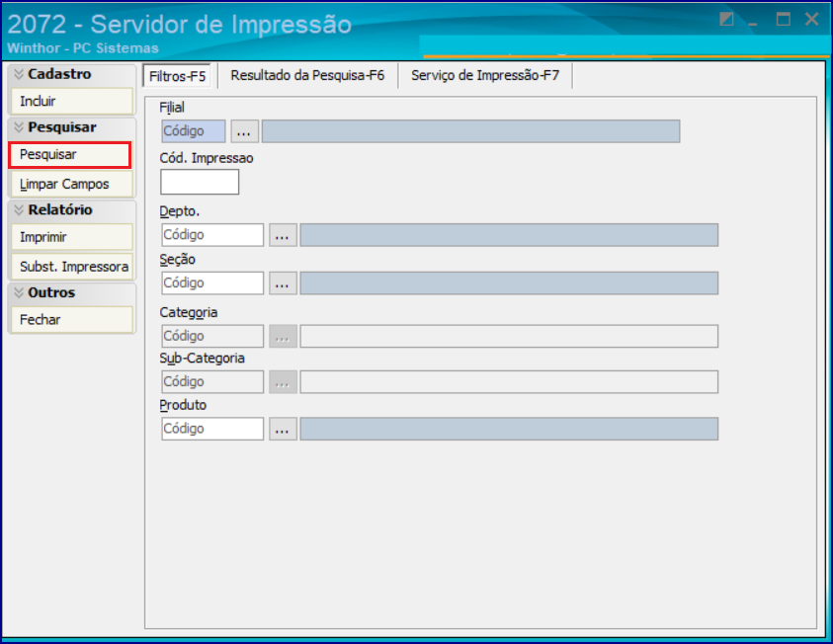This screenshot has width=833, height=644.
Task: Click the Cadastro section header
Action: click(x=72, y=74)
